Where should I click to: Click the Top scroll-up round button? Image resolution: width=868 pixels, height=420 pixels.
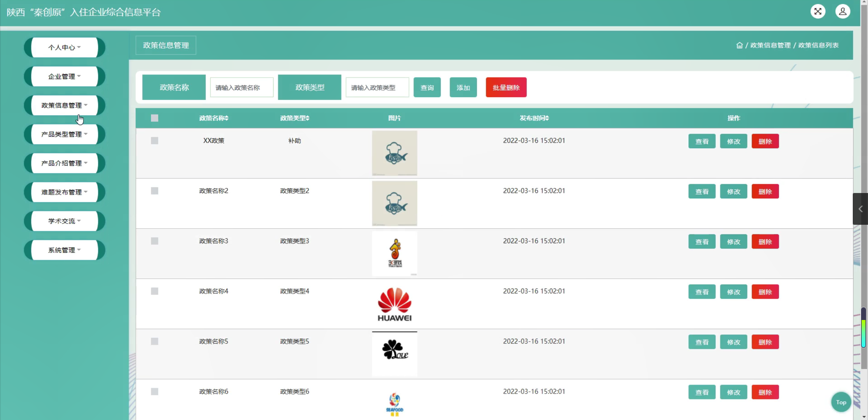click(841, 402)
